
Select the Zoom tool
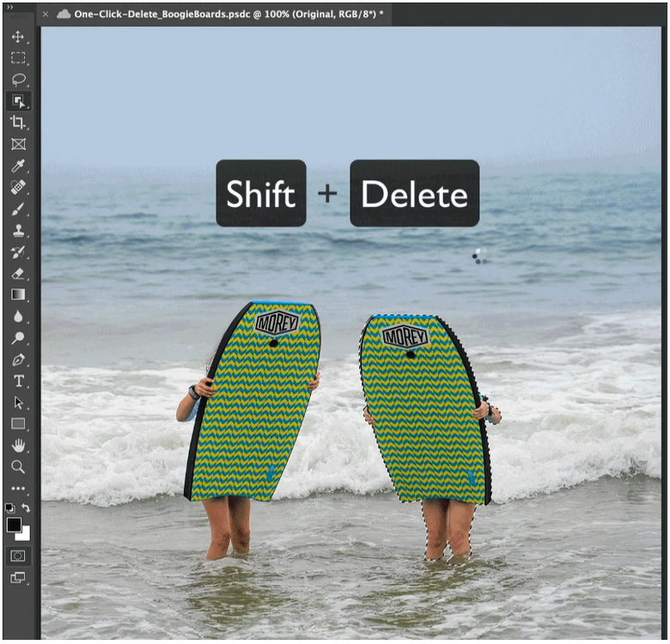coord(18,467)
